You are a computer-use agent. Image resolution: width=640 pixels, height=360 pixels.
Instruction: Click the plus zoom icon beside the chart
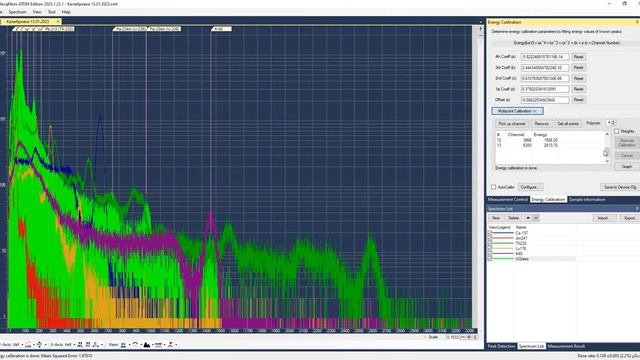(480, 29)
